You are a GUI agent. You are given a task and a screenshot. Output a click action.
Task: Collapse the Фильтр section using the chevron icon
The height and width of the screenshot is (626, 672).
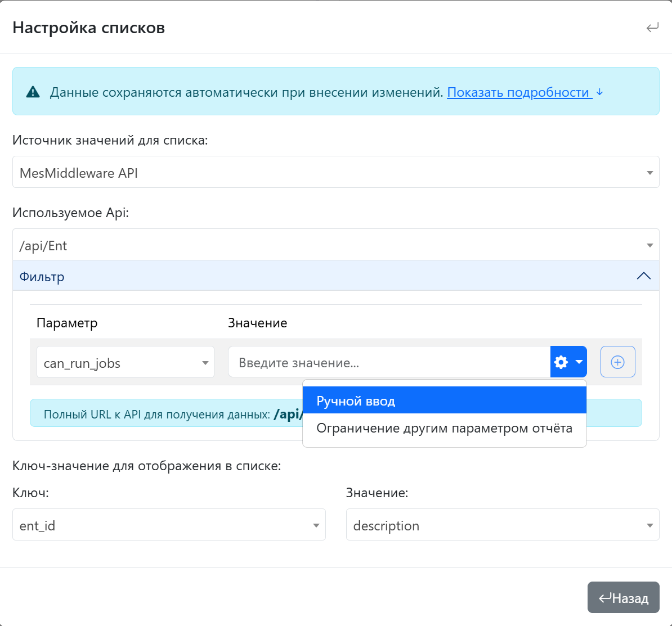point(643,276)
